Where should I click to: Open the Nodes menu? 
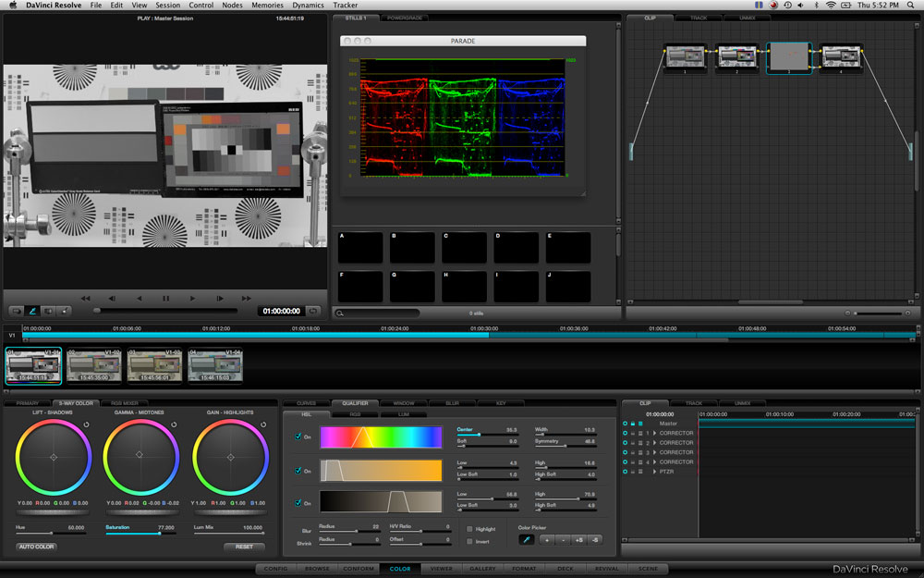232,6
